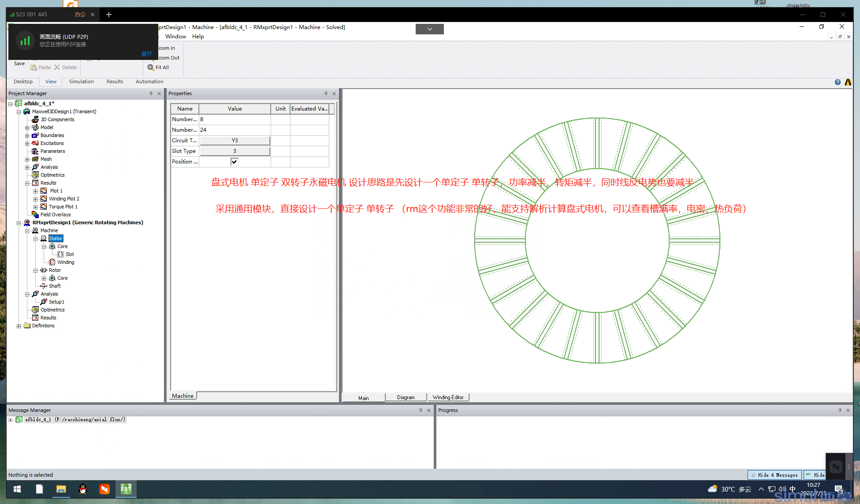The width and height of the screenshot is (860, 504).
Task: Click the Shaft item icon
Action: 44,286
